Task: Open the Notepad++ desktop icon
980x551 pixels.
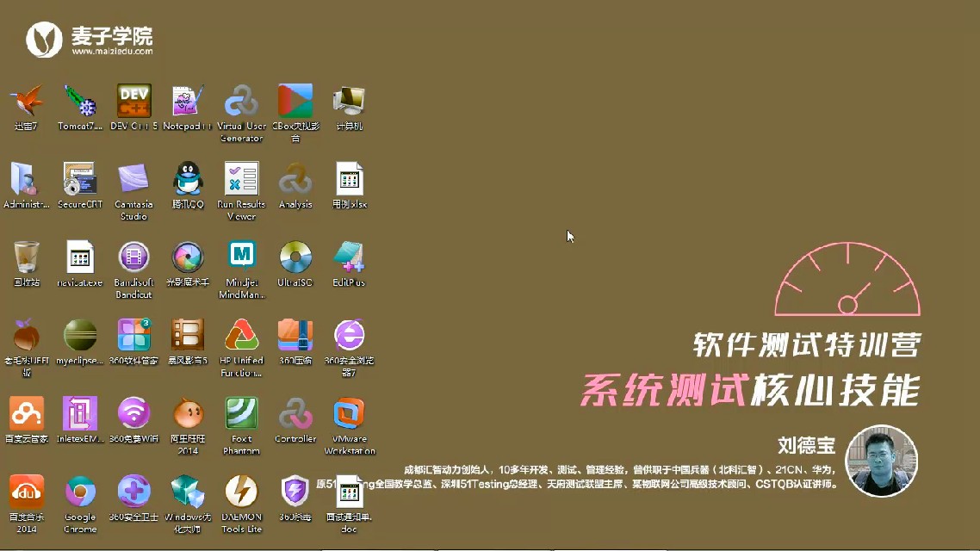Action: 188,102
